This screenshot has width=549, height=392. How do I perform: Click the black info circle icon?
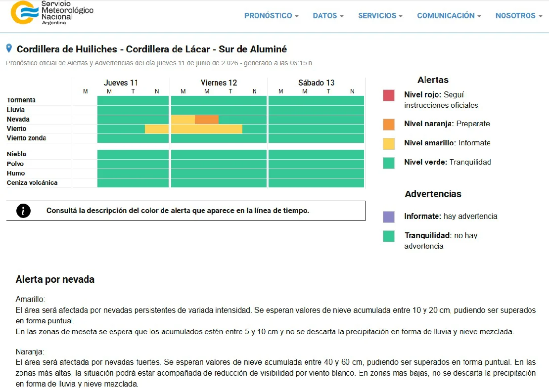[x=23, y=211]
